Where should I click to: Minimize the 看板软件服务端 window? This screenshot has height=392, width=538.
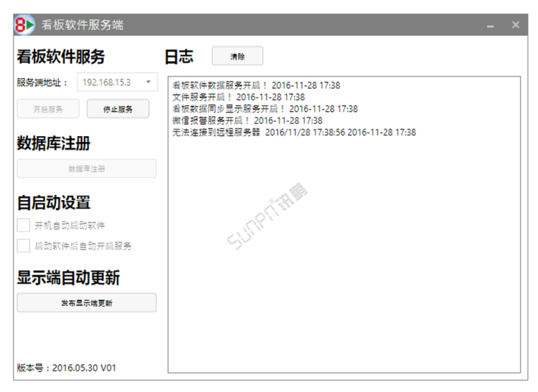491,26
